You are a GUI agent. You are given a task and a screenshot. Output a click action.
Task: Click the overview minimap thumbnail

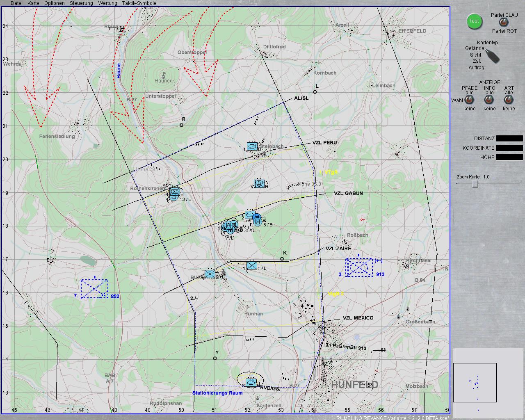click(475, 382)
